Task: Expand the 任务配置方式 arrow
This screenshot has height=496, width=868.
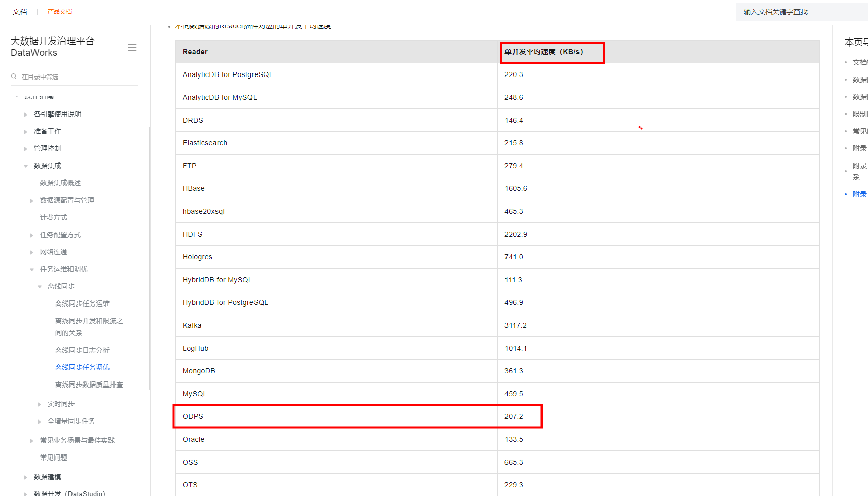Action: tap(32, 235)
